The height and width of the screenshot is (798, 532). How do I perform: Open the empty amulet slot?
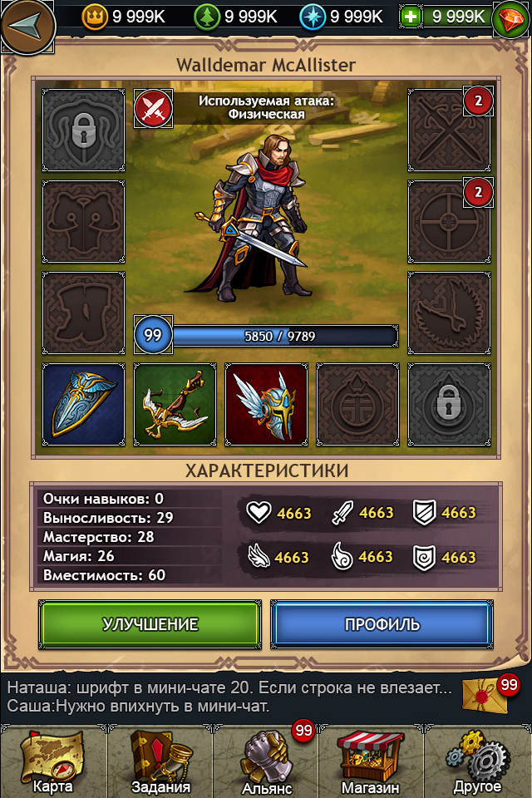tap(358, 405)
